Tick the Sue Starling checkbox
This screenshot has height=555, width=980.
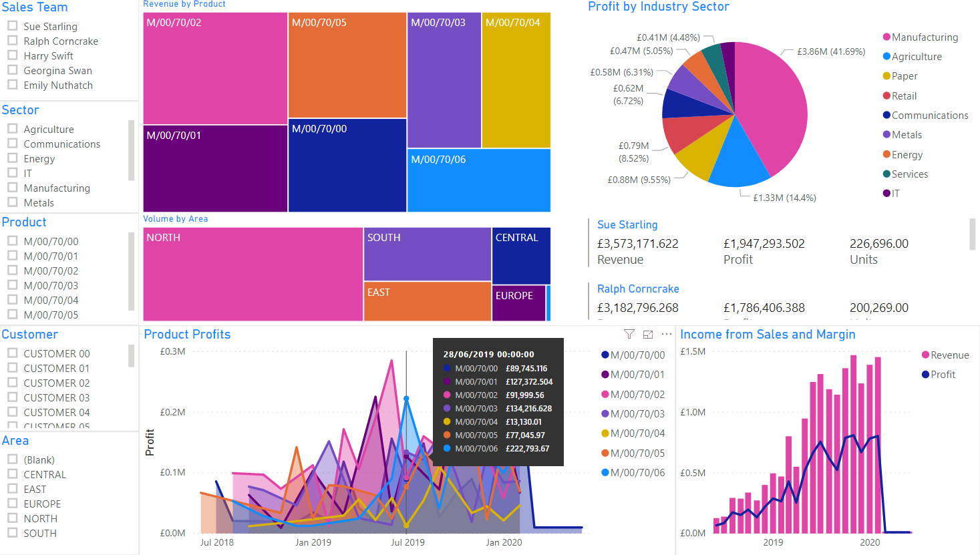point(12,26)
